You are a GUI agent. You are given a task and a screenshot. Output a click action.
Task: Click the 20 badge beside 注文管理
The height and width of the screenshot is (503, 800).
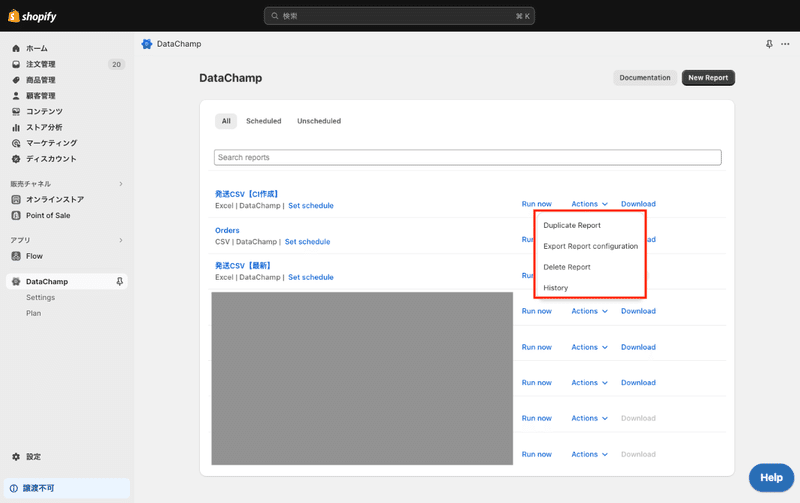tap(116, 64)
